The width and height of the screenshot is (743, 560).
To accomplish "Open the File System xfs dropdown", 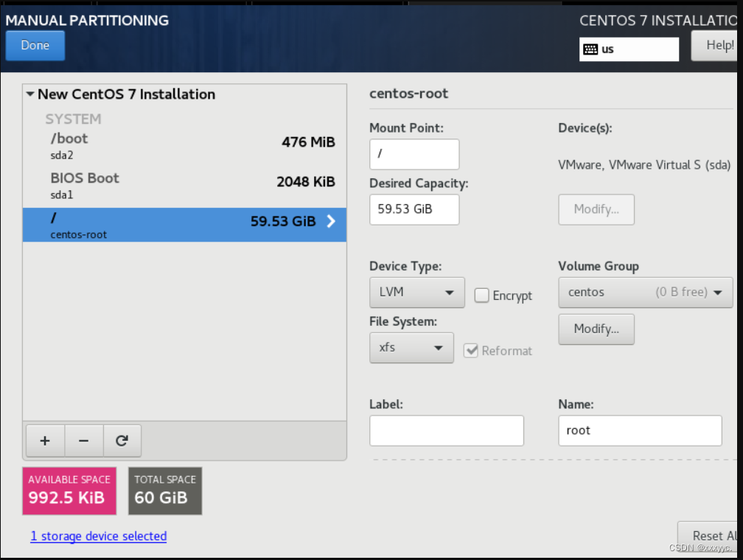I will [x=411, y=348].
